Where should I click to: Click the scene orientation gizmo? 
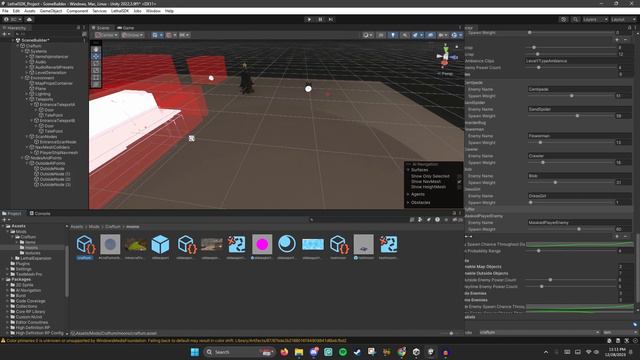pyautogui.click(x=446, y=57)
